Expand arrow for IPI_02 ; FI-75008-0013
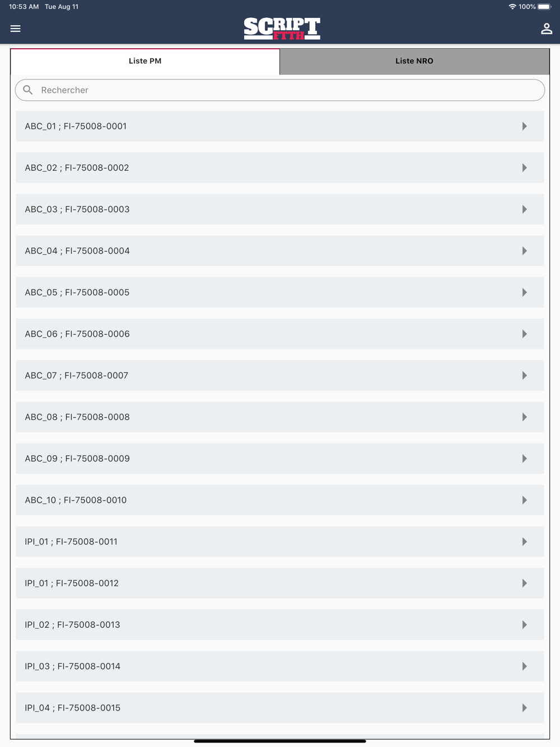 pyautogui.click(x=525, y=624)
